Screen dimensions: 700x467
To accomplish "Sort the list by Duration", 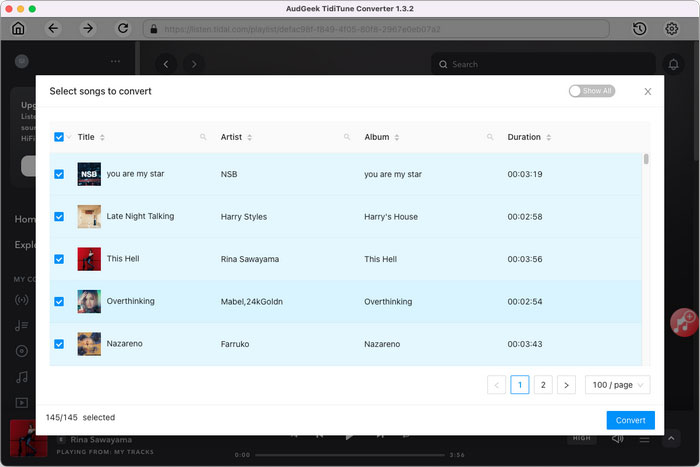I will click(x=549, y=138).
